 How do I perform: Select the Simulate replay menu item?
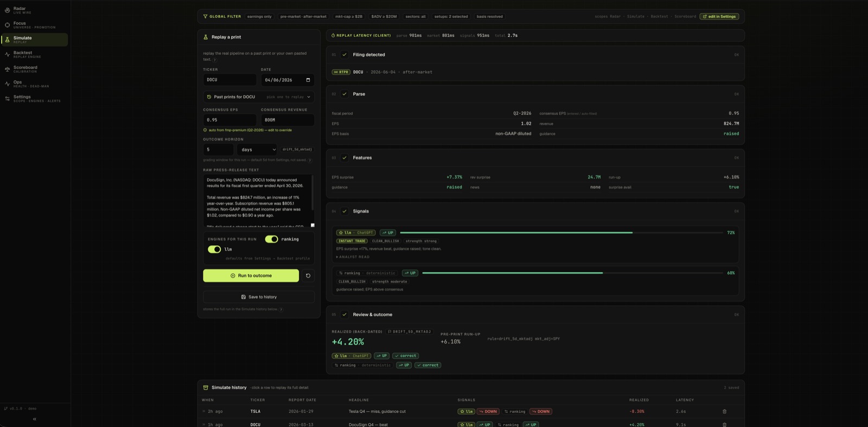pos(35,40)
